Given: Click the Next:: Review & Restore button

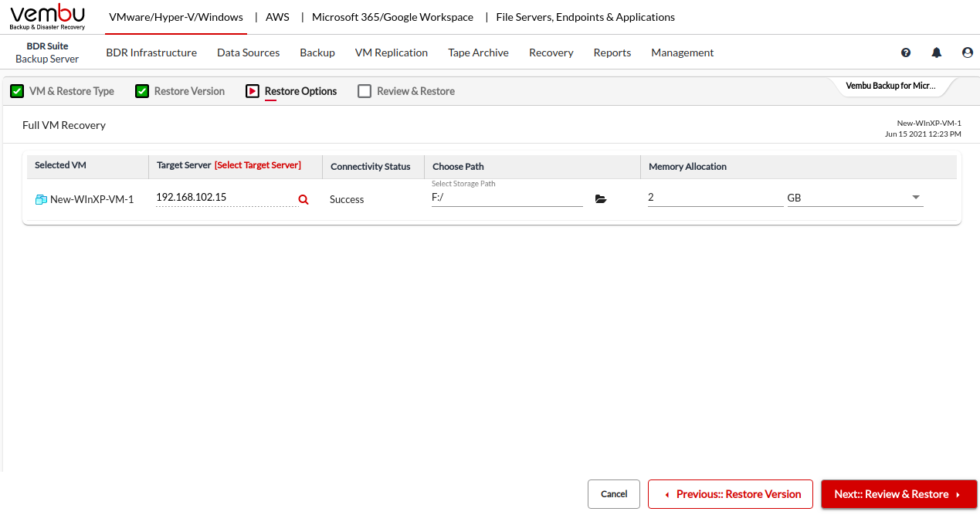Looking at the screenshot, I should pos(899,494).
